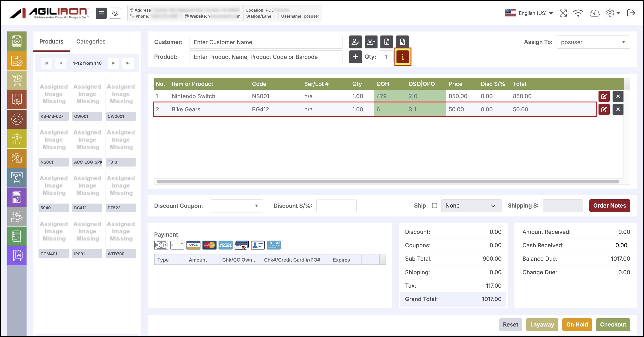Image resolution: width=644 pixels, height=337 pixels.
Task: Edit the Bike Gears line item
Action: tap(604, 109)
